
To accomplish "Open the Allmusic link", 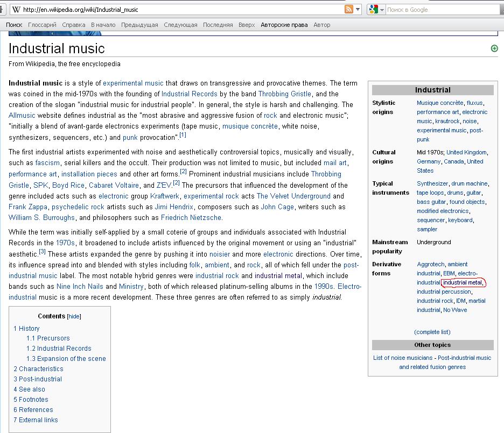I will tap(22, 115).
